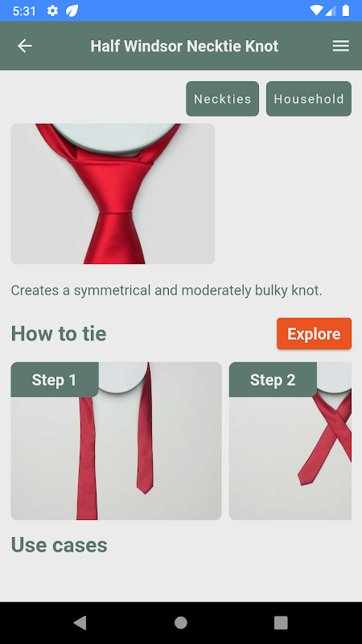
Task: Tap the Android home circle button
Action: pos(180,622)
